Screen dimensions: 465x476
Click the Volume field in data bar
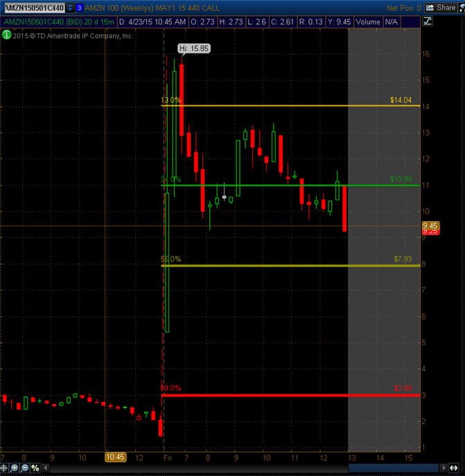[368, 22]
